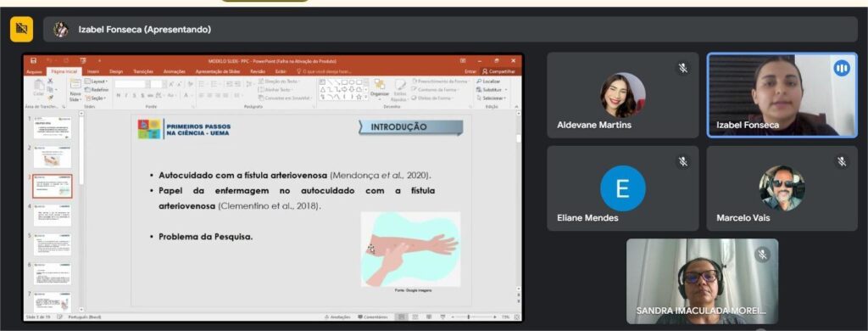Click the PowerPoint save icon
The width and height of the screenshot is (868, 331).
click(34, 60)
